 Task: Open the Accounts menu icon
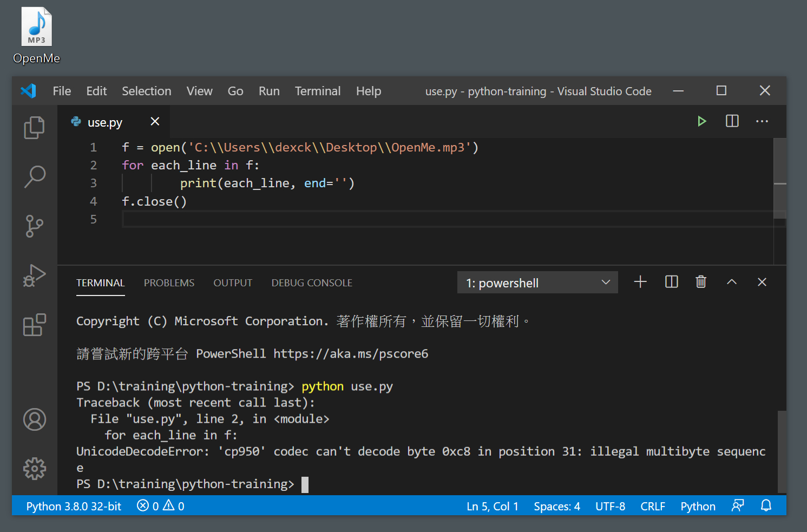pos(35,419)
